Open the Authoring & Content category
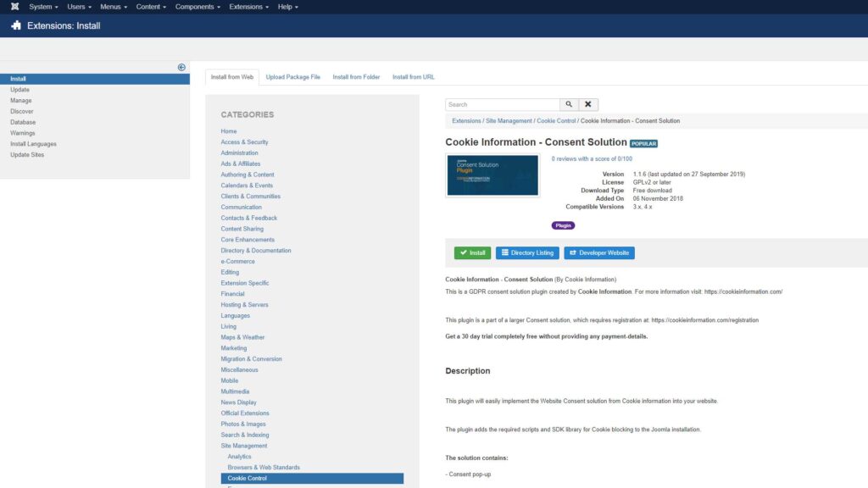 (x=248, y=175)
